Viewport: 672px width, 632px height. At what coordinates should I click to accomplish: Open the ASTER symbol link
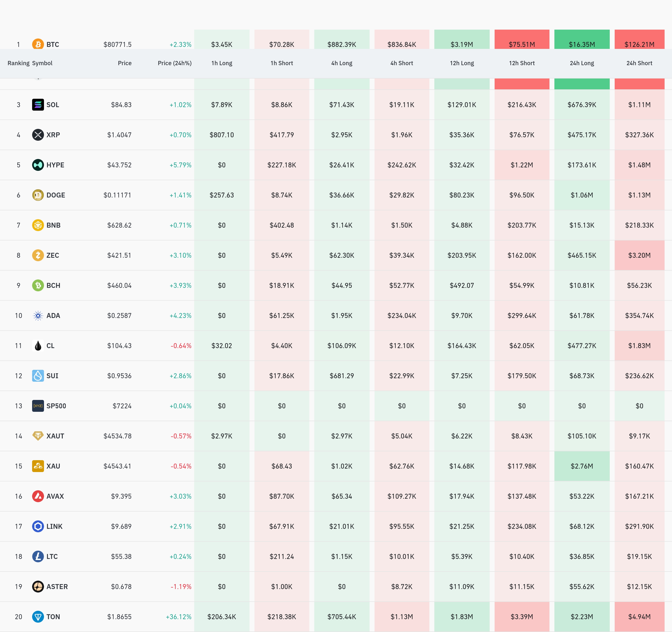[57, 586]
